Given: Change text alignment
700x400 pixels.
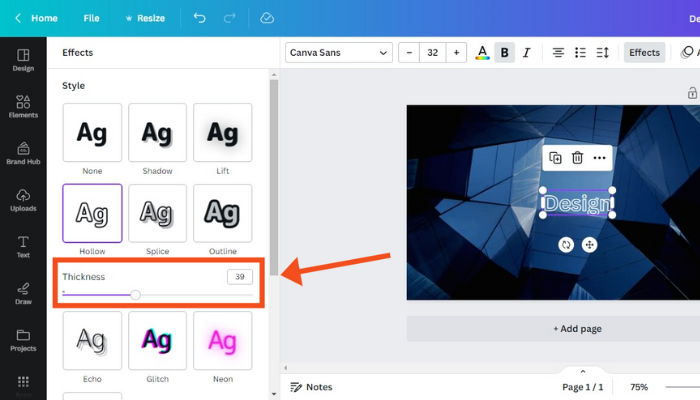Looking at the screenshot, I should coord(558,53).
